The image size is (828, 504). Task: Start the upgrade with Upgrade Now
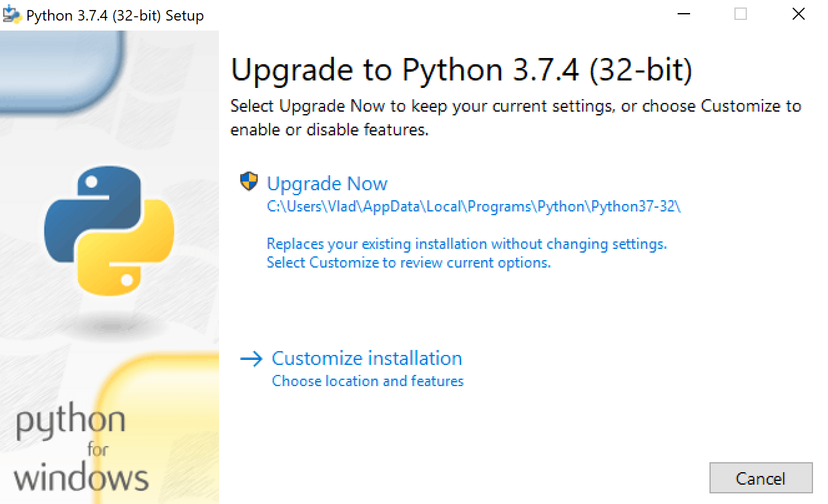[327, 183]
